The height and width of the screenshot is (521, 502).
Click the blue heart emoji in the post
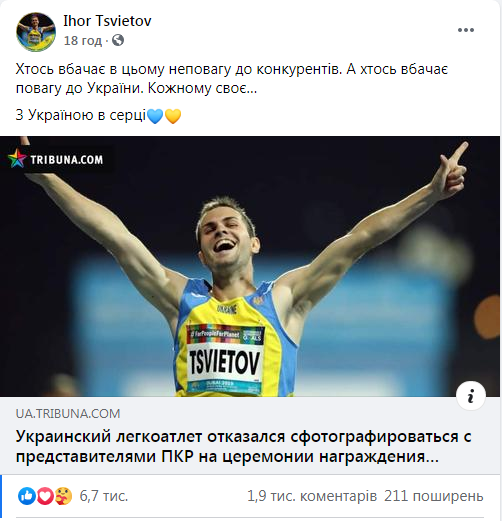pyautogui.click(x=155, y=116)
